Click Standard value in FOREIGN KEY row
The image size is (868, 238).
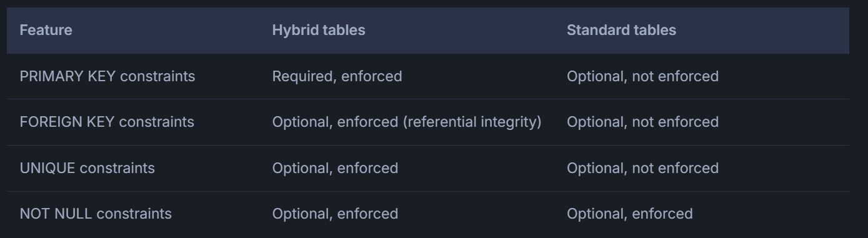[x=642, y=122]
